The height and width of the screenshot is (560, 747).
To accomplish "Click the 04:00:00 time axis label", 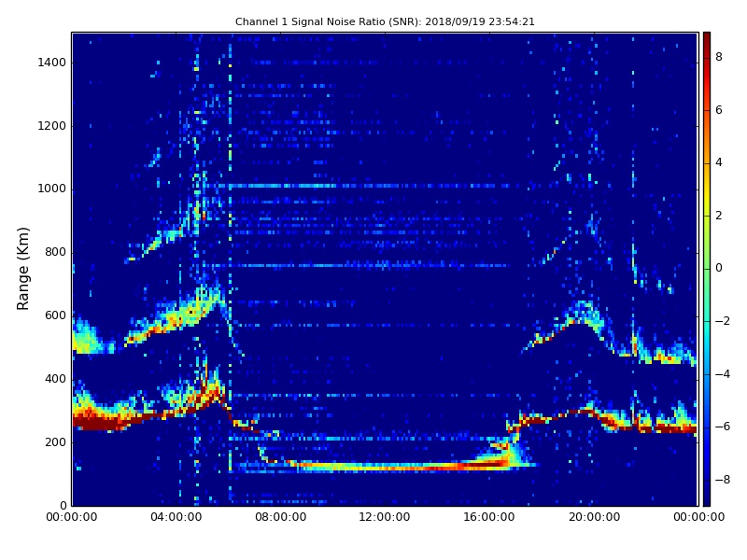I will tap(176, 517).
